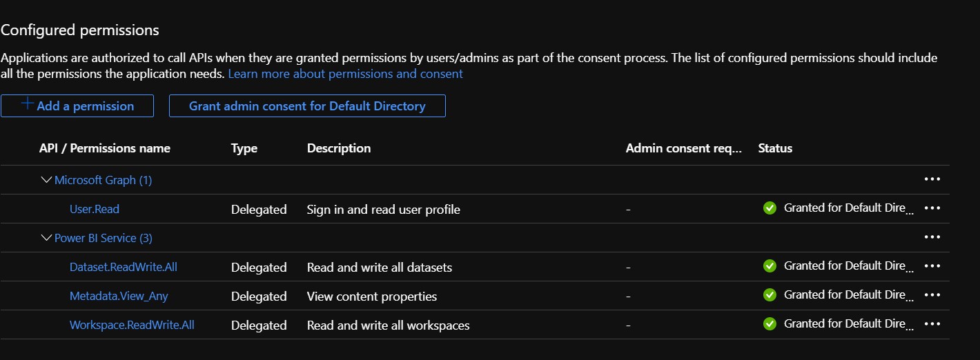Select 'Read and write all workspaces' description
Viewport: 980px width, 360px height.
[388, 325]
